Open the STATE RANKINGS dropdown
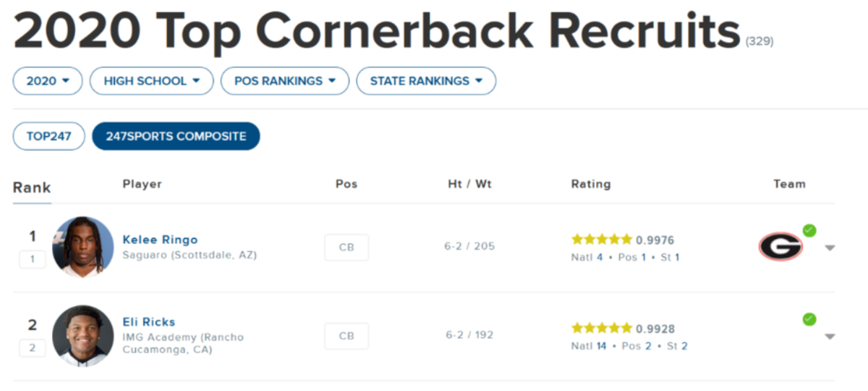The image size is (868, 391). click(426, 81)
